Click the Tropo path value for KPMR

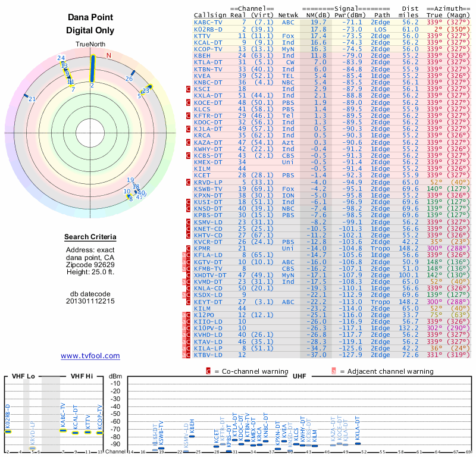click(380, 248)
